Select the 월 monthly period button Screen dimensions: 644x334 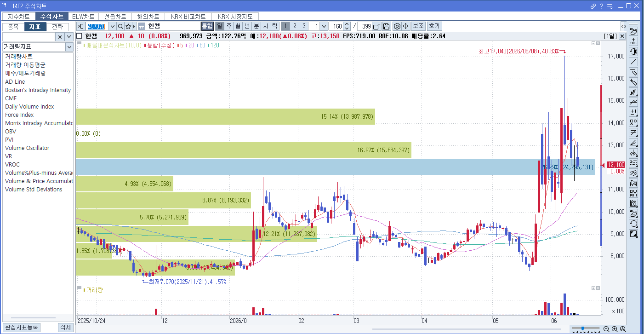[238, 26]
